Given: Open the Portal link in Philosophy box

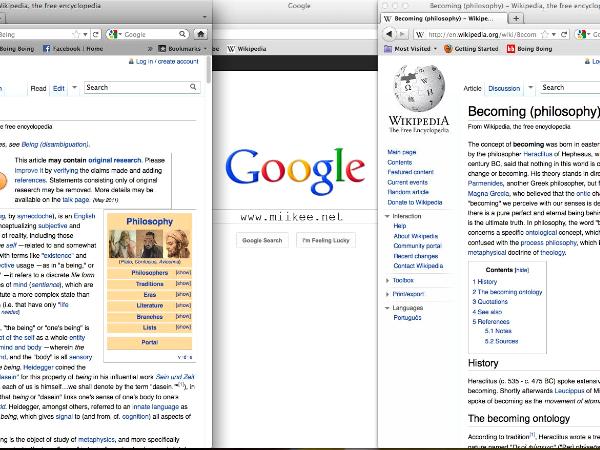Looking at the screenshot, I should 150,342.
